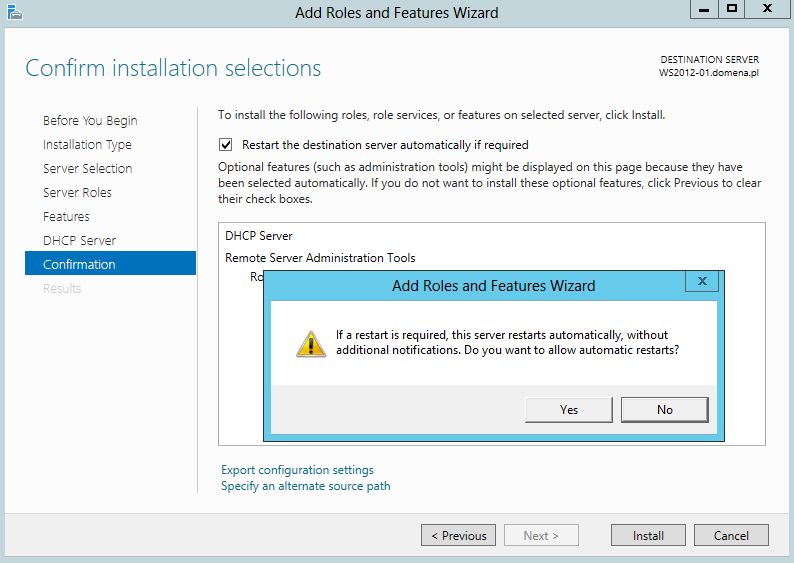
Task: Select the Confirmation step
Action: [110, 263]
